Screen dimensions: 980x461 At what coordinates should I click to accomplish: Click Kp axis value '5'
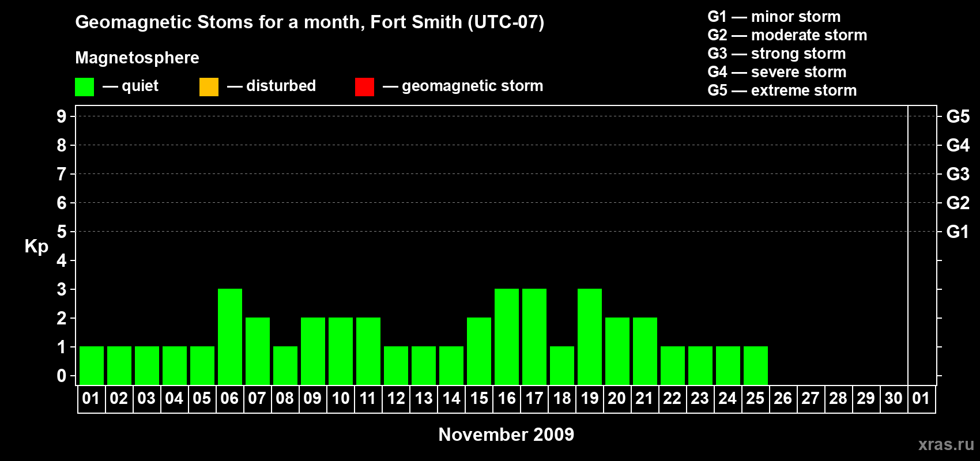coord(62,232)
